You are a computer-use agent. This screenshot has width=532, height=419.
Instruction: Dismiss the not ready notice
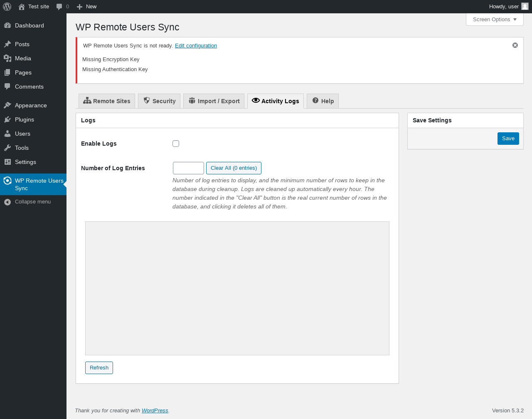point(515,45)
